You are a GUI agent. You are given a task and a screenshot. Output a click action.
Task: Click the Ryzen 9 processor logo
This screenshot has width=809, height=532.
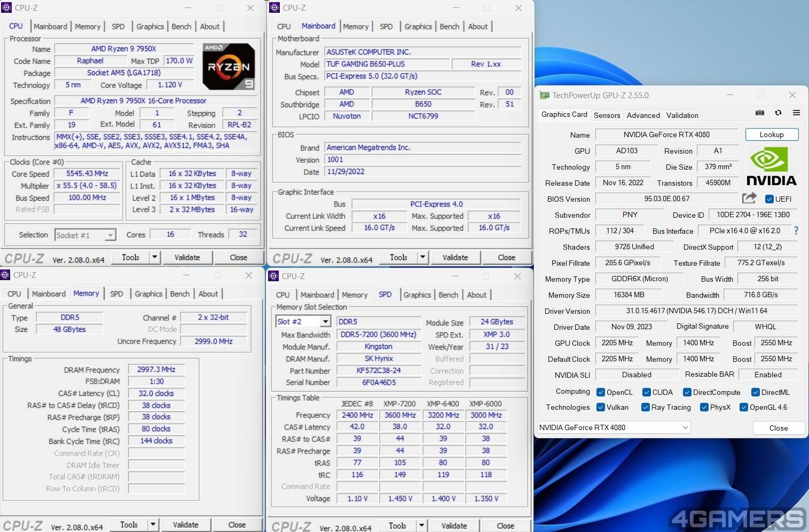click(229, 67)
